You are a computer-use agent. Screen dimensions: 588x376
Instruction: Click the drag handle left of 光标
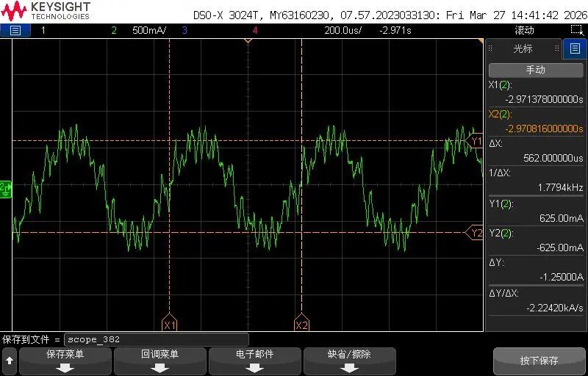pyautogui.click(x=490, y=48)
